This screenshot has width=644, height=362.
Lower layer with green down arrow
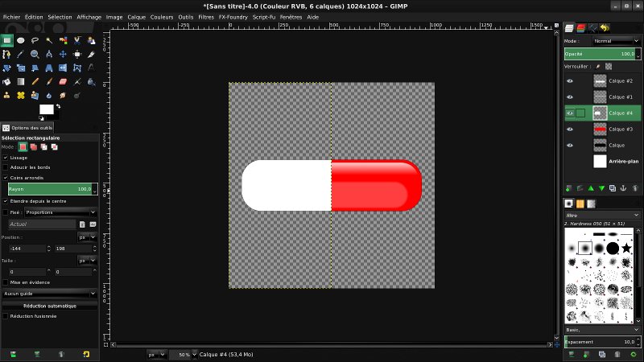[x=601, y=188]
